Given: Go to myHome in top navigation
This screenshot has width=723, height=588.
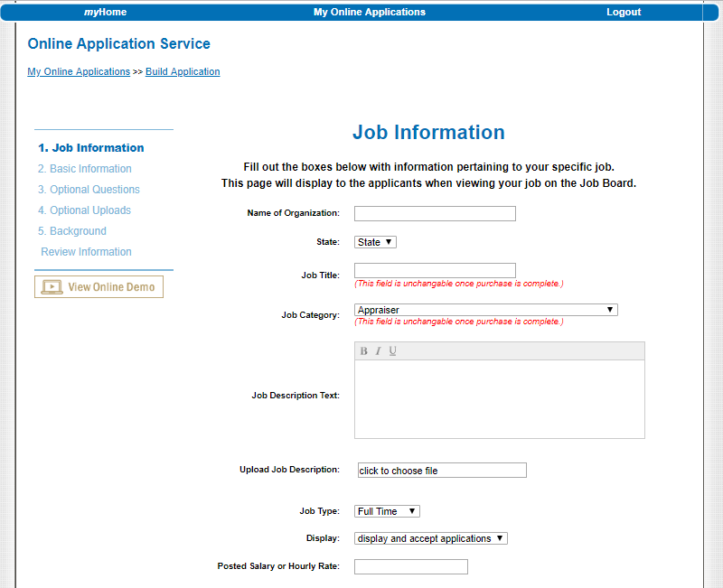Looking at the screenshot, I should [105, 13].
